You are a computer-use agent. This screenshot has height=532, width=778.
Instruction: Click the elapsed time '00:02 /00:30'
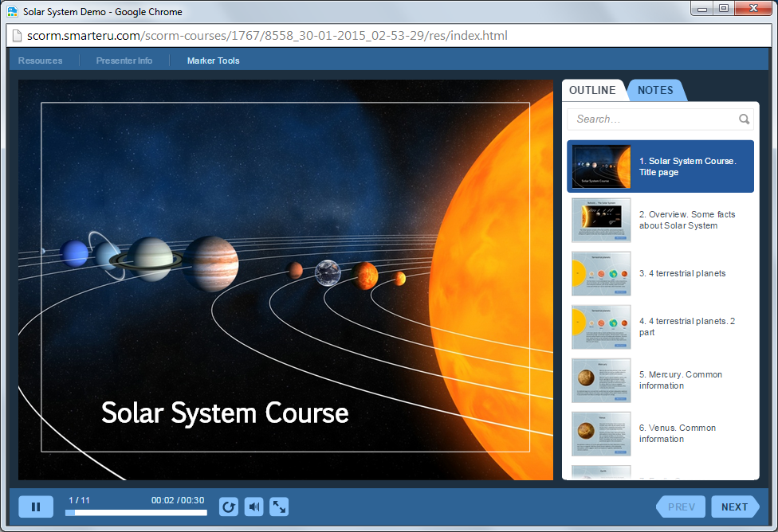(x=178, y=500)
